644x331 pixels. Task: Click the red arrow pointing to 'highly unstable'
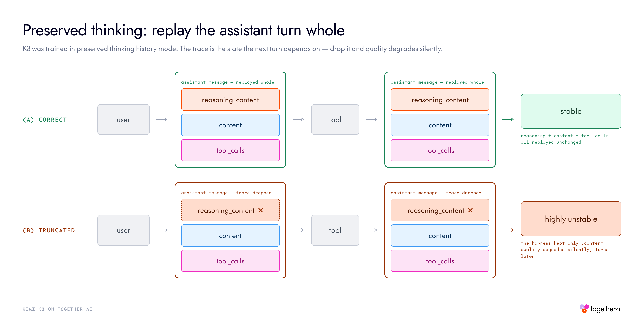click(508, 230)
